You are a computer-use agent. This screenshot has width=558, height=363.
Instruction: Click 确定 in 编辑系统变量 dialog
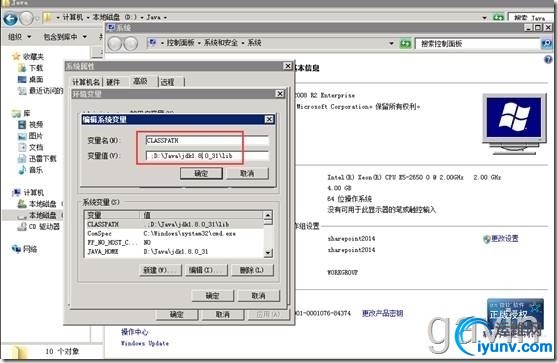(x=201, y=173)
